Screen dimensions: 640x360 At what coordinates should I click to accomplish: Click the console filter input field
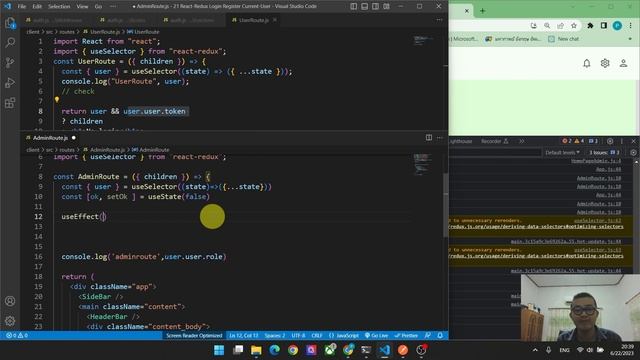(495, 152)
